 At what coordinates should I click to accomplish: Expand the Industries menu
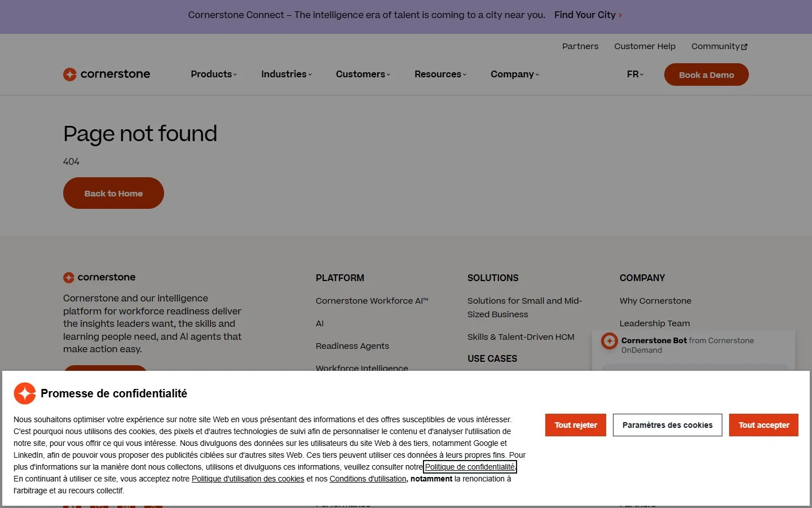(x=286, y=74)
